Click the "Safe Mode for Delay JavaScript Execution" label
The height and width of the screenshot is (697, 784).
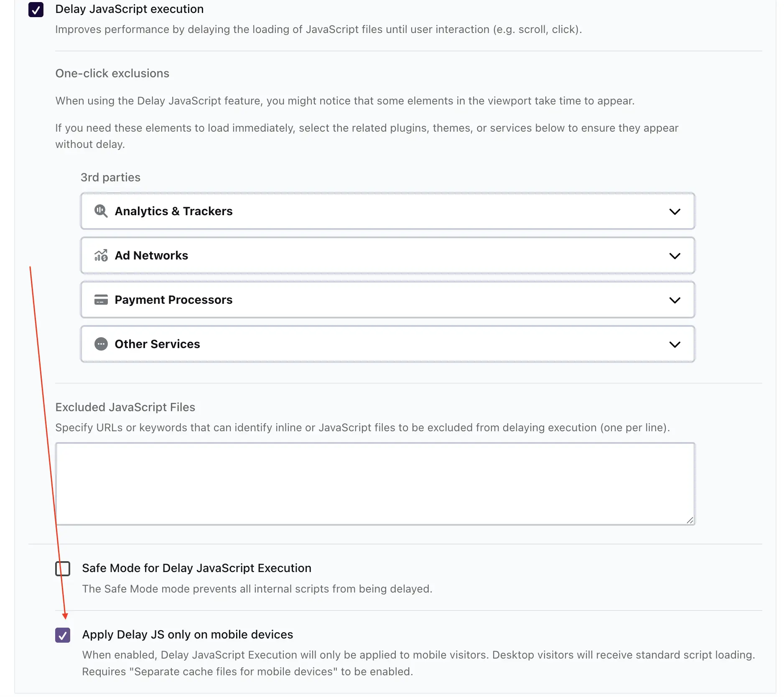pyautogui.click(x=196, y=568)
